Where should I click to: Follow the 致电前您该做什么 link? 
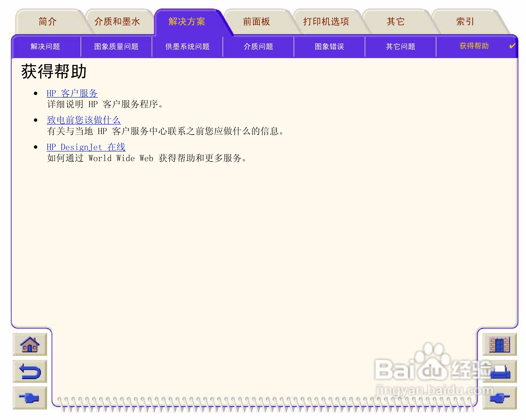pos(84,120)
